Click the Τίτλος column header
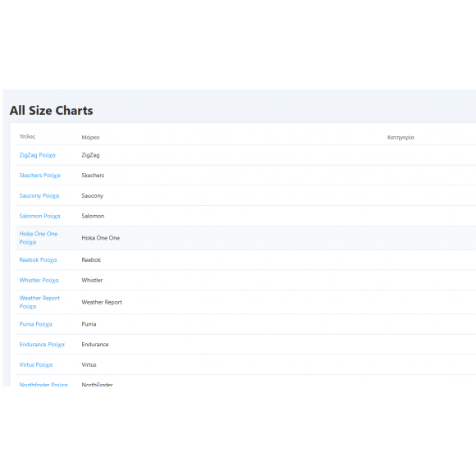476x476 pixels. (27, 136)
